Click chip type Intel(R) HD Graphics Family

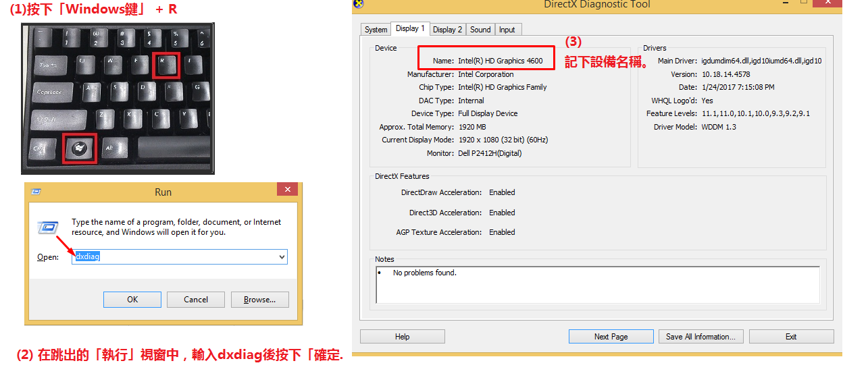click(503, 87)
